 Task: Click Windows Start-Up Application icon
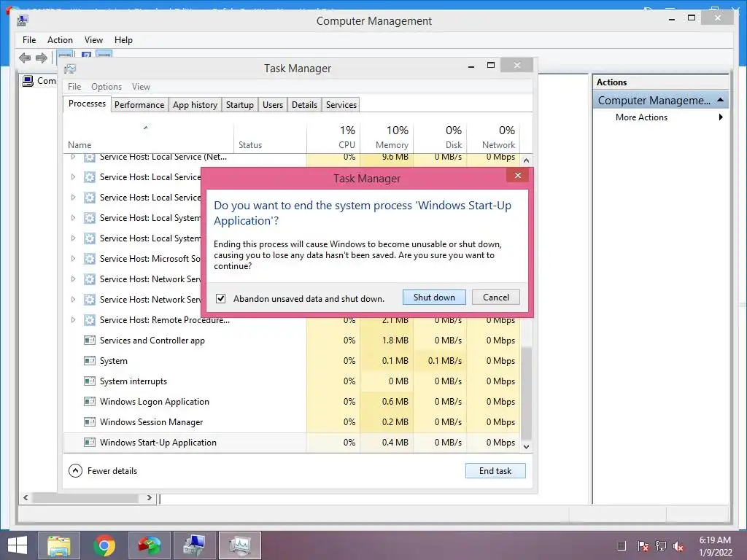point(90,443)
